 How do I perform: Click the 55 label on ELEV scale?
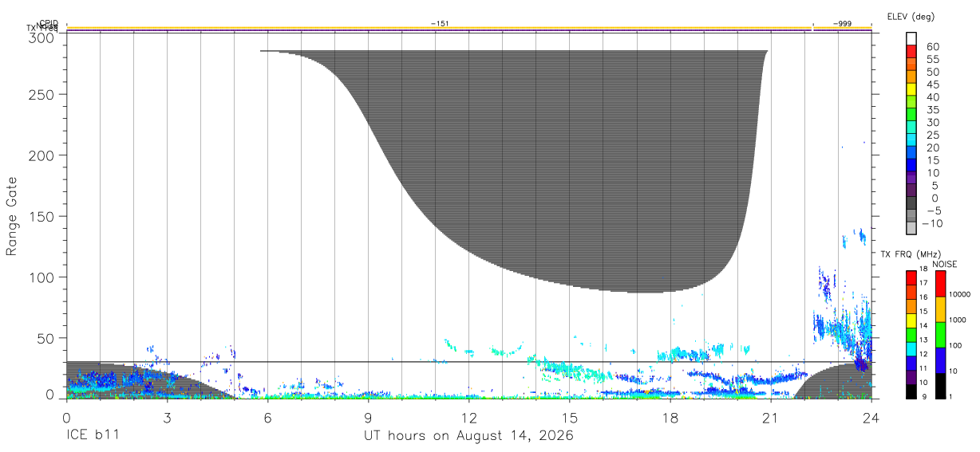933,59
